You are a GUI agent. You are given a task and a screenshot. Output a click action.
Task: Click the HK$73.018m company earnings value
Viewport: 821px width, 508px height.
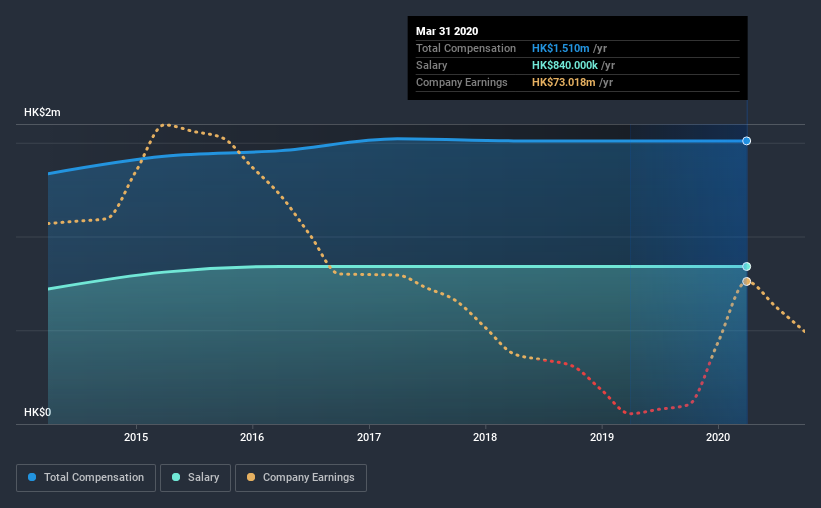pos(564,82)
